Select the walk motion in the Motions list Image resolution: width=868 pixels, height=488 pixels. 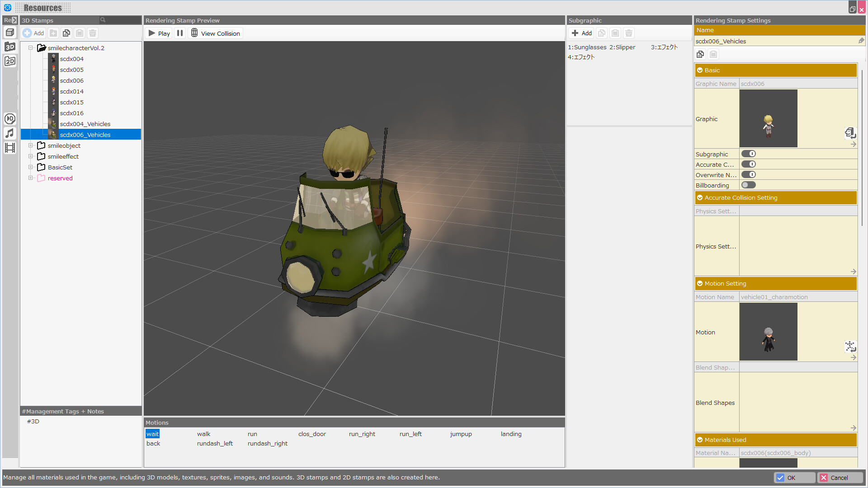click(x=203, y=434)
